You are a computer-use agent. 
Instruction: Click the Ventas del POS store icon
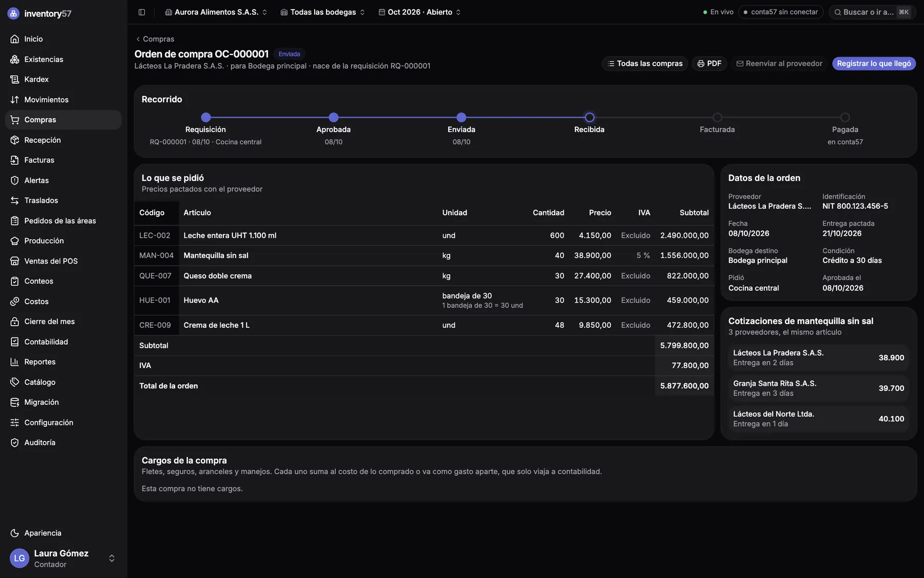click(x=14, y=261)
